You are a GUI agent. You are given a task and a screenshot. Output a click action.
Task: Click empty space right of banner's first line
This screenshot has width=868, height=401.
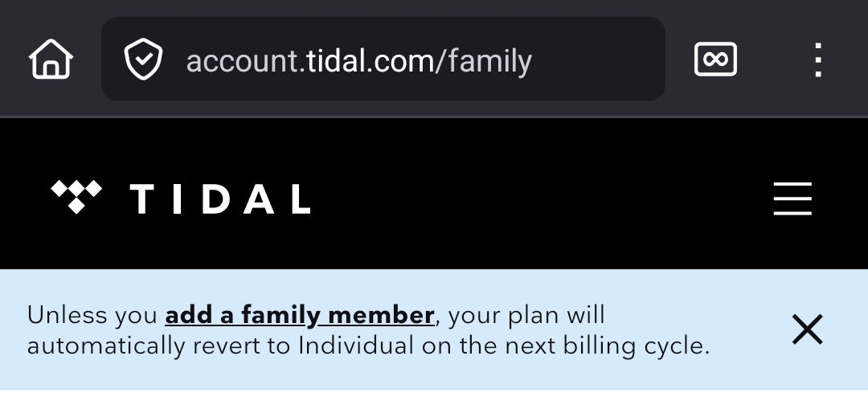tap(691, 313)
